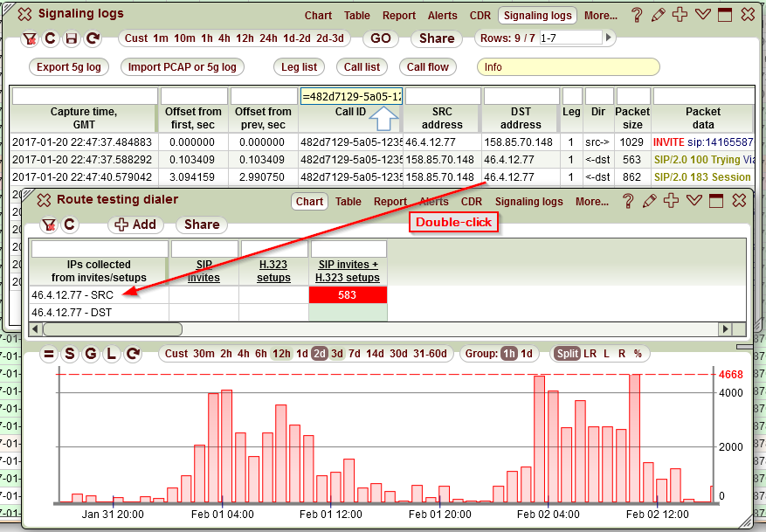Reload the chart with the curved arrow icon
The width and height of the screenshot is (766, 532).
tap(133, 354)
